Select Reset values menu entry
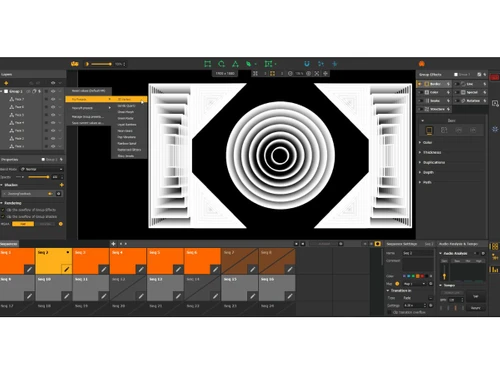This screenshot has height=375, width=500. click(x=89, y=91)
